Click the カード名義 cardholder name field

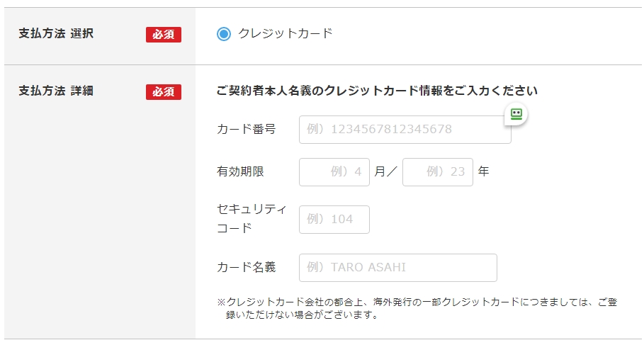click(397, 268)
